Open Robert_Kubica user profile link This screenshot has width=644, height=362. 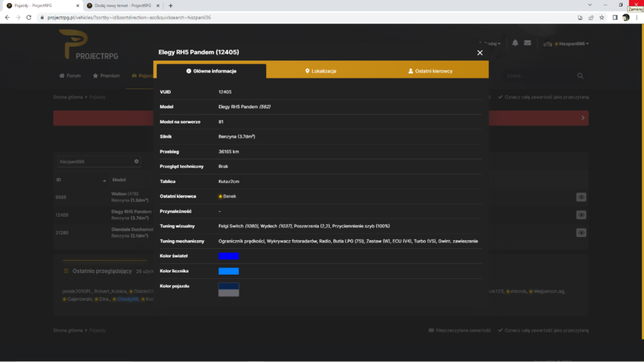point(109,291)
